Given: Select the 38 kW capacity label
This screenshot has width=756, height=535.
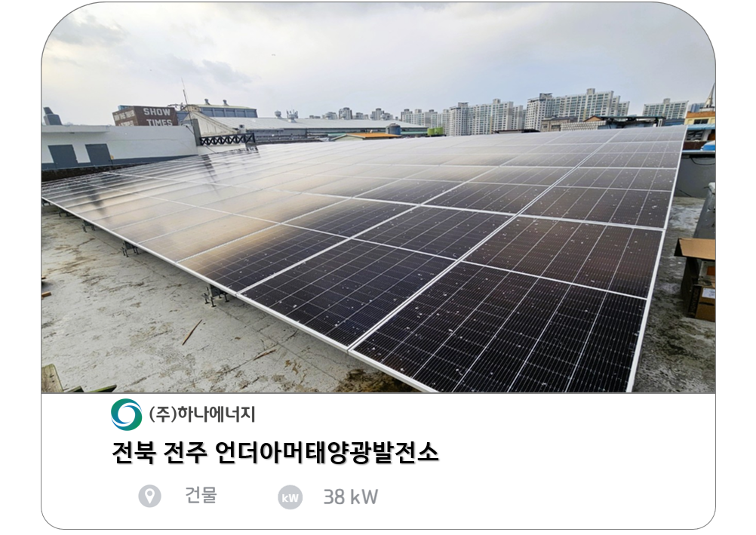Looking at the screenshot, I should (x=351, y=497).
